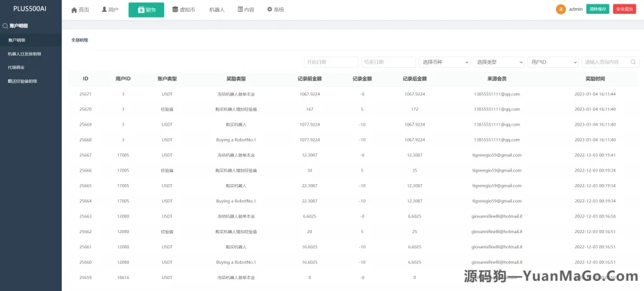644x291 pixels.
Task: Click the home icon beside 首页
Action: (74, 10)
